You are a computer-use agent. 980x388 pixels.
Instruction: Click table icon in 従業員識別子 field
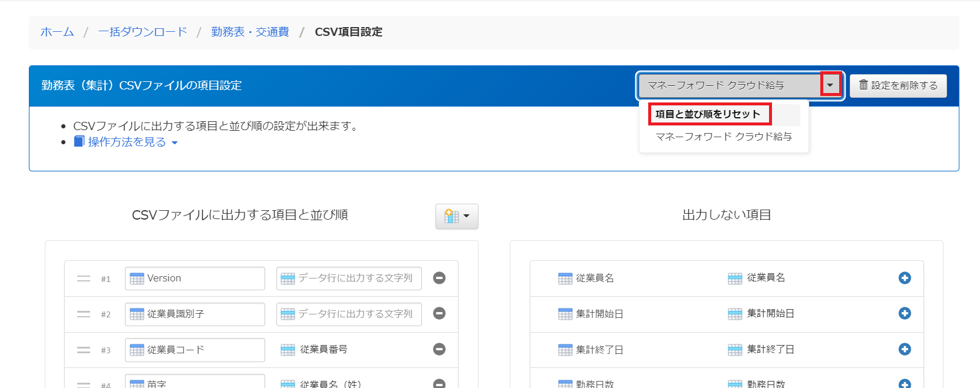(137, 314)
